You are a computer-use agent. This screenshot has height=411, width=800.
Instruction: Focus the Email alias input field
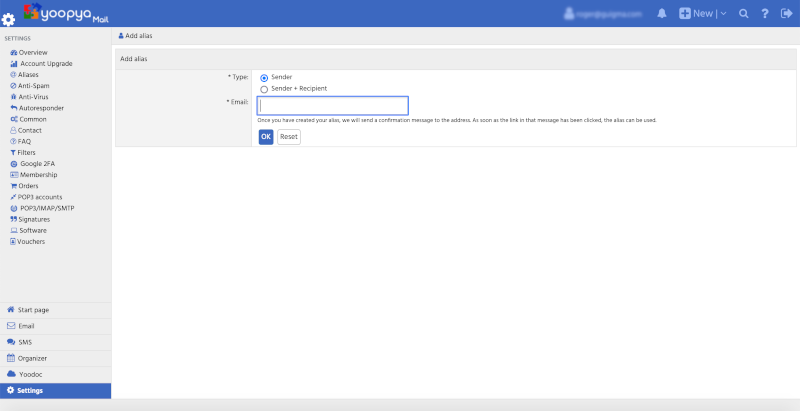tap(332, 106)
